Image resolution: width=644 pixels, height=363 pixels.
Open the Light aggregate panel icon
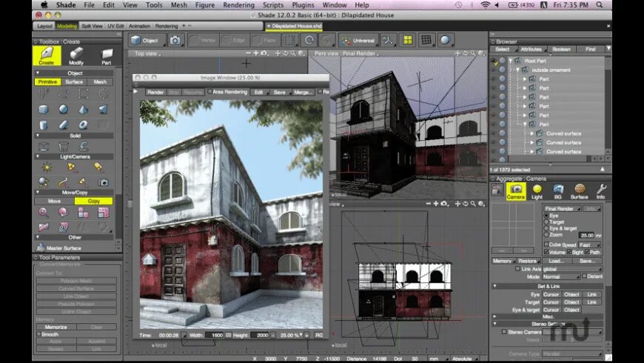coord(537,191)
